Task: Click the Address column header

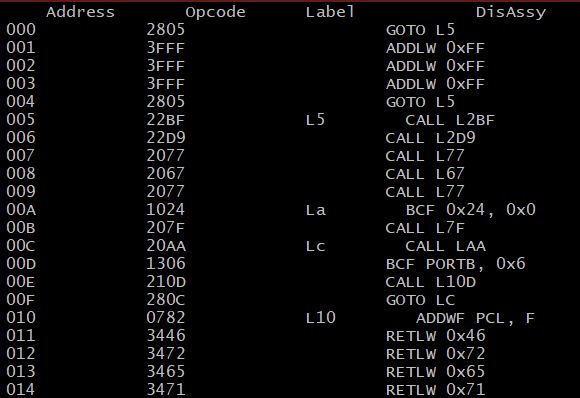Action: coord(80,12)
